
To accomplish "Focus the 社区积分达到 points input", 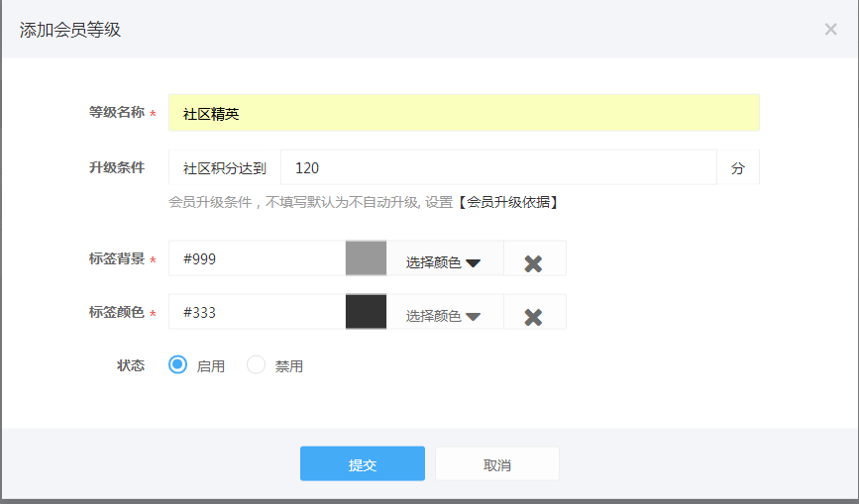I will tap(498, 167).
